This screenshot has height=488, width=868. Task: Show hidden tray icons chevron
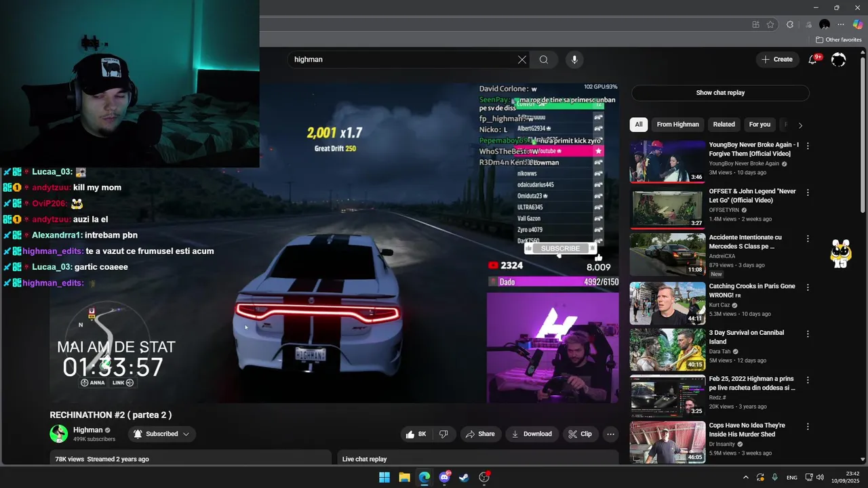coord(745,477)
